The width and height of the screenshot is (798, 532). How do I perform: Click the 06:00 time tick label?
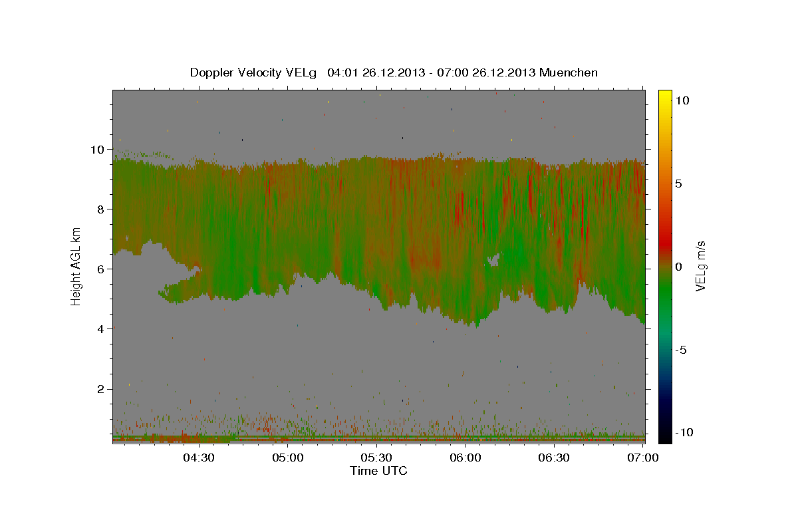coord(465,458)
